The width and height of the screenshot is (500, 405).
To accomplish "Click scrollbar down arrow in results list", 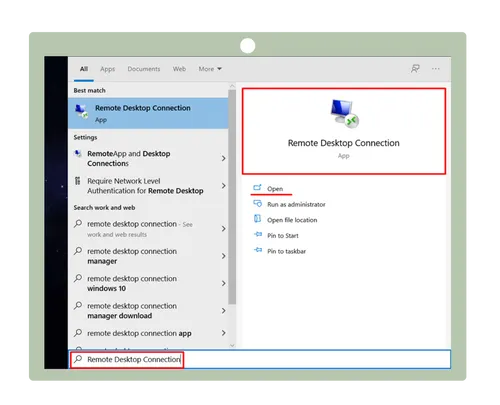I will coord(232,345).
